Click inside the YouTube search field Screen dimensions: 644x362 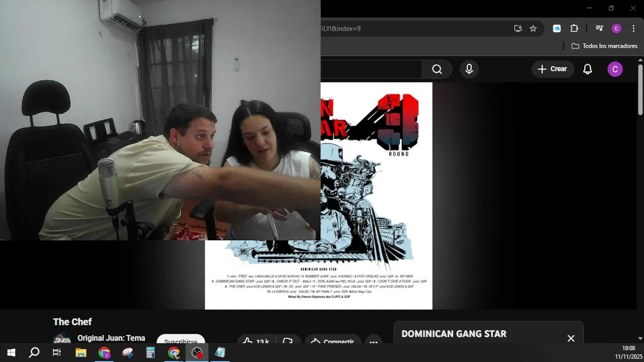coord(371,69)
